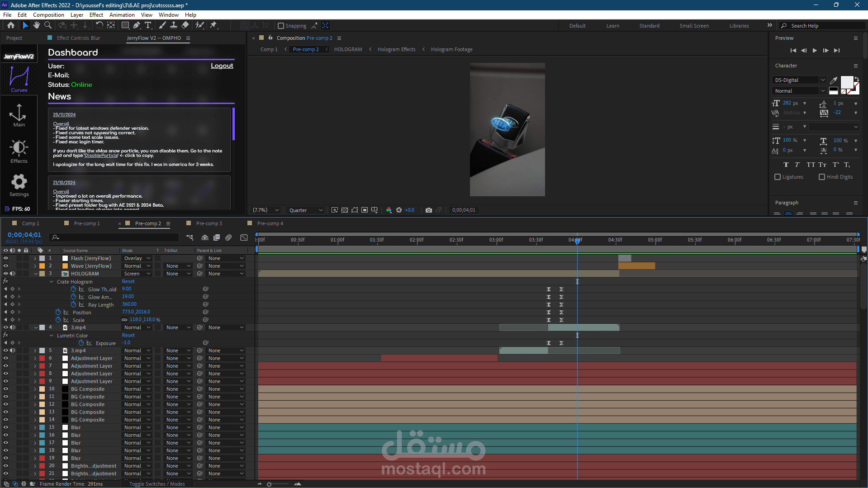Open the DS-Digital font family dropdown
The height and width of the screenshot is (488, 868).
pyautogui.click(x=799, y=80)
